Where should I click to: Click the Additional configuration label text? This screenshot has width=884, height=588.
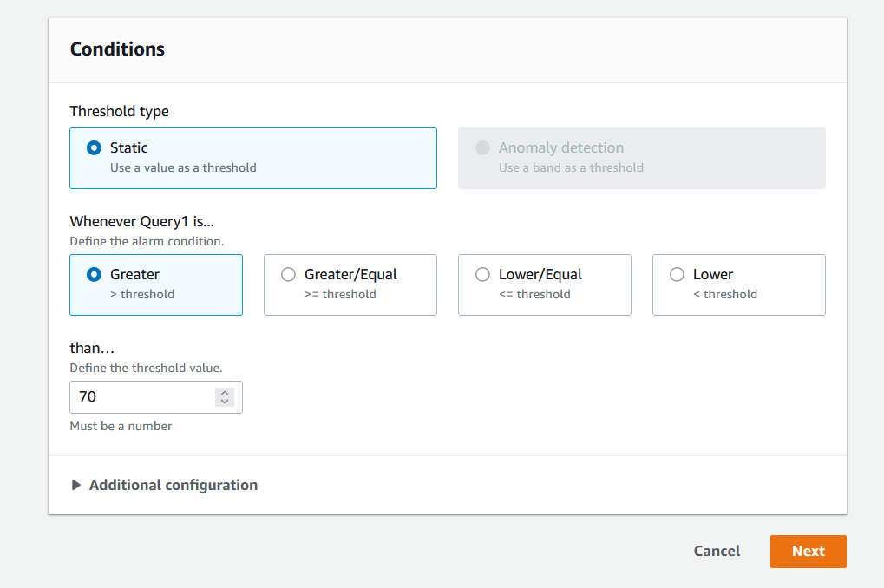[174, 486]
